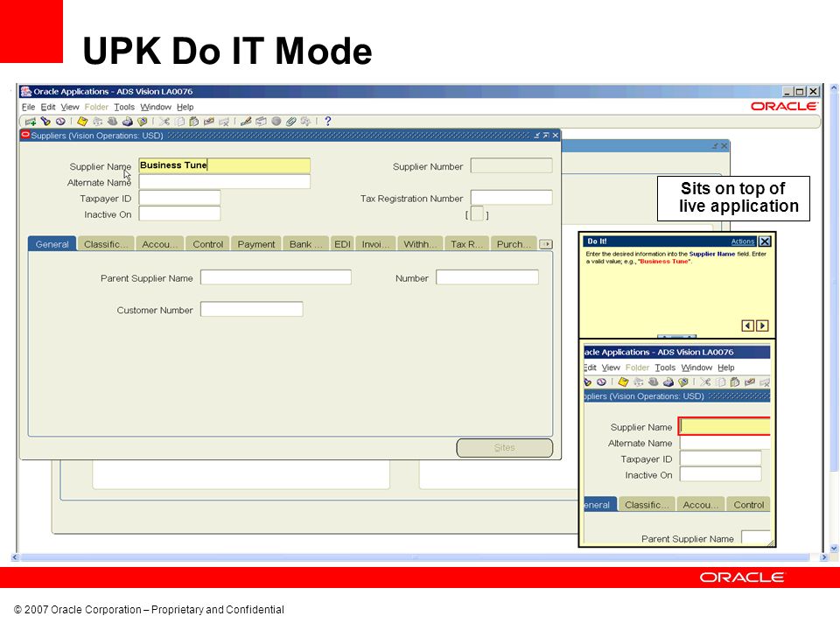Click the Delete Record icon in main toolbar
The width and height of the screenshot is (840, 630).
(x=224, y=122)
